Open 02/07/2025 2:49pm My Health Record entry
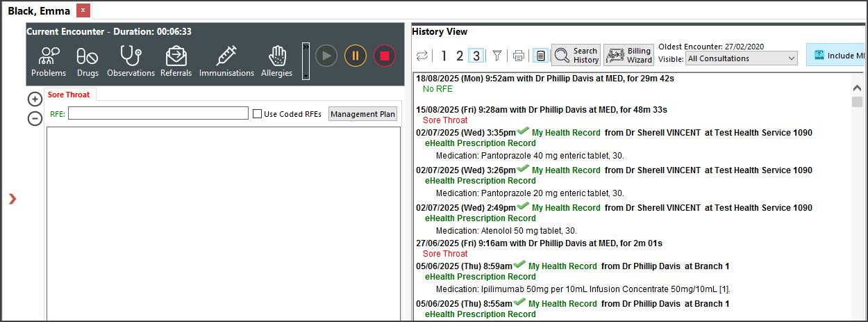Screen dimensions: 868x322 pyautogui.click(x=614, y=208)
